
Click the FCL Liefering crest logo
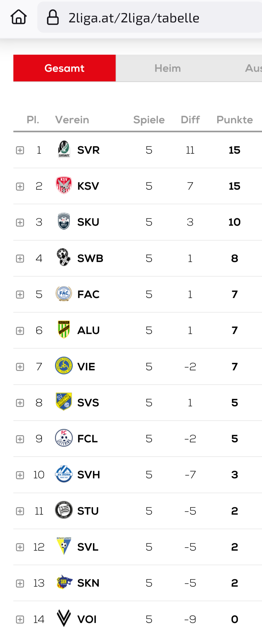64,438
